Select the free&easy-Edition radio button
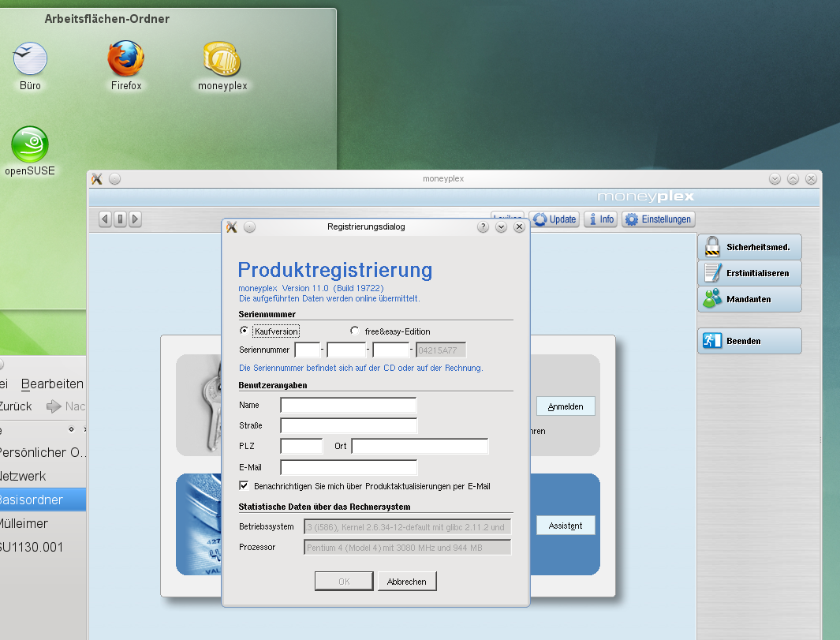Image resolution: width=840 pixels, height=640 pixels. click(x=354, y=331)
